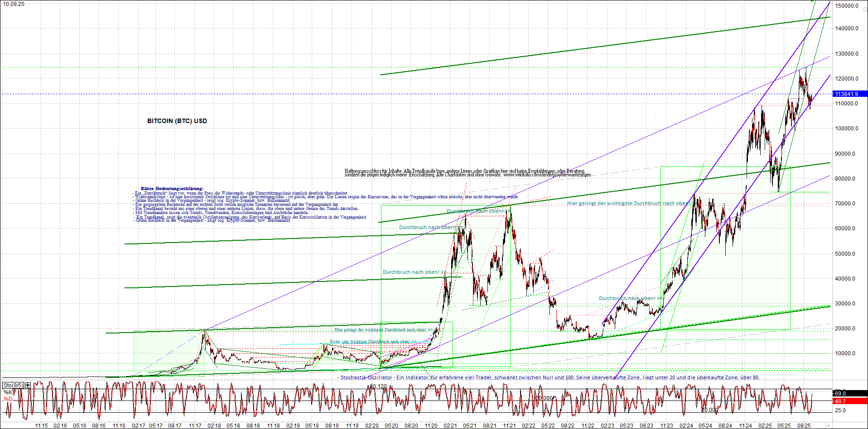Click 'Durchbruch nach oben' annotation near 30000 level
The height and width of the screenshot is (429, 868).
(x=630, y=299)
